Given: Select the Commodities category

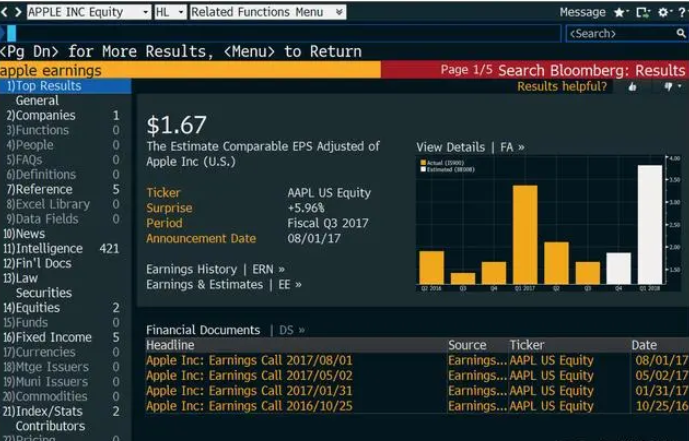Looking at the screenshot, I should (x=65, y=397).
